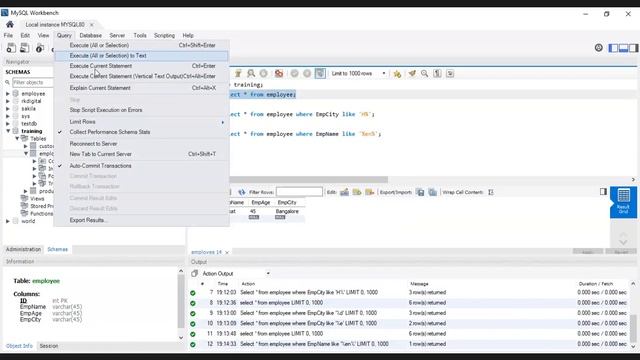640x360 pixels.
Task: Open the object inspector info icon
Action: [40, 48]
